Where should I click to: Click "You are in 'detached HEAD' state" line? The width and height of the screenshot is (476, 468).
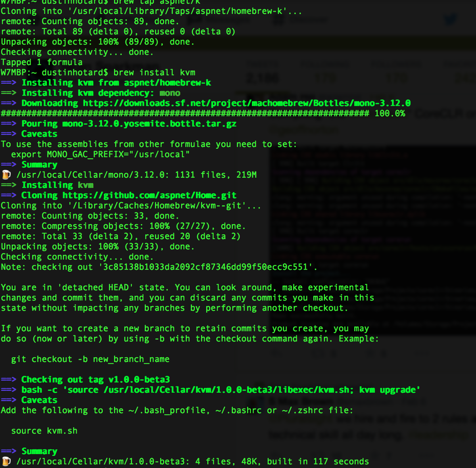coord(185,288)
